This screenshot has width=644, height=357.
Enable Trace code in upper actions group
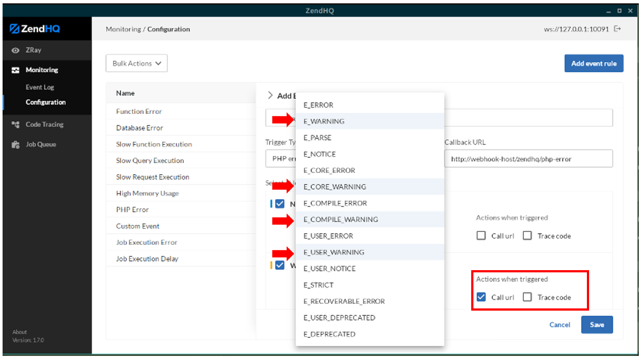527,236
